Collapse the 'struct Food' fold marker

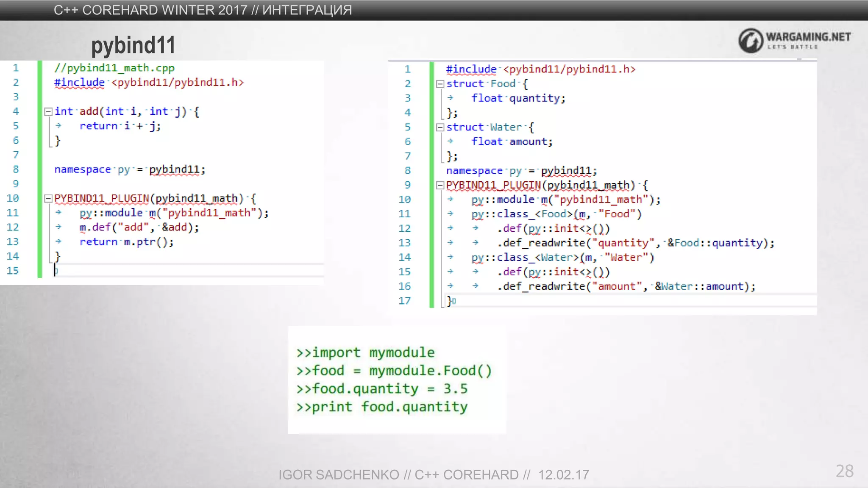(440, 84)
